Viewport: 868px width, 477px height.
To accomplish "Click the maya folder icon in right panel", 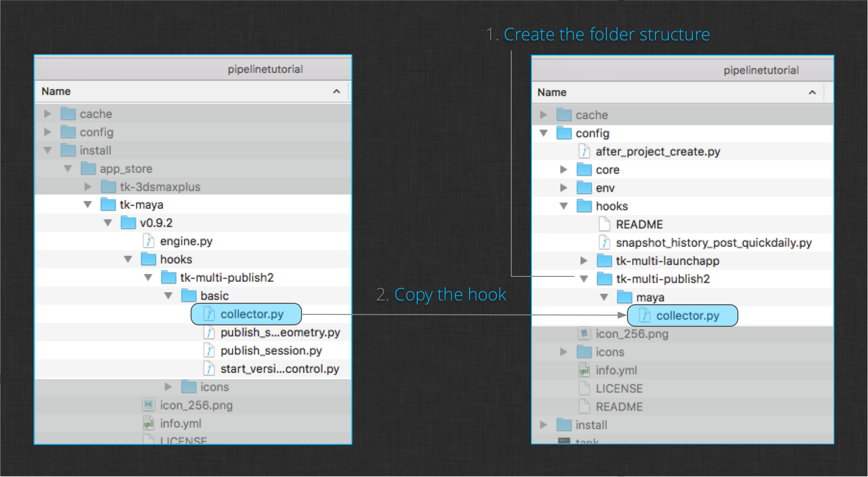I will [625, 297].
